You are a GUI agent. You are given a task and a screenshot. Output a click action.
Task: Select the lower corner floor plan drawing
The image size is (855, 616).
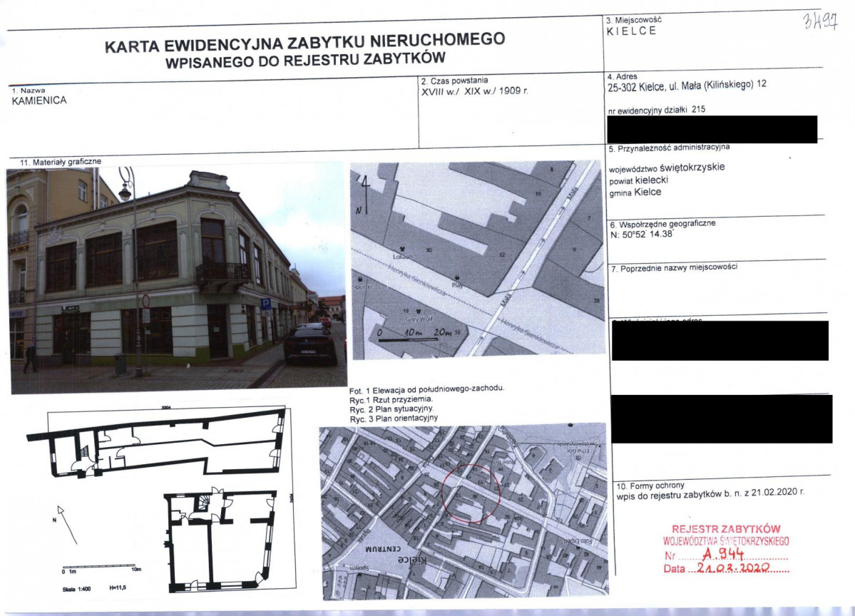click(x=220, y=540)
